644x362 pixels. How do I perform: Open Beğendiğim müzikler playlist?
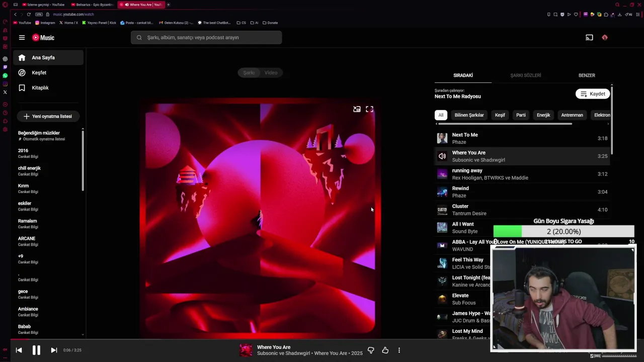tap(48, 136)
